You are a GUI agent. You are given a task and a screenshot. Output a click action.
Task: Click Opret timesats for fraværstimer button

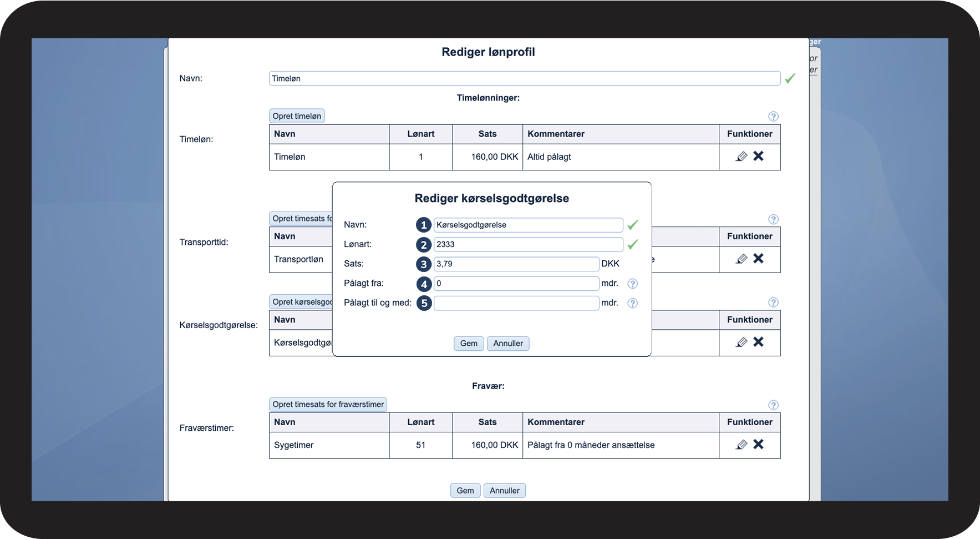[328, 404]
